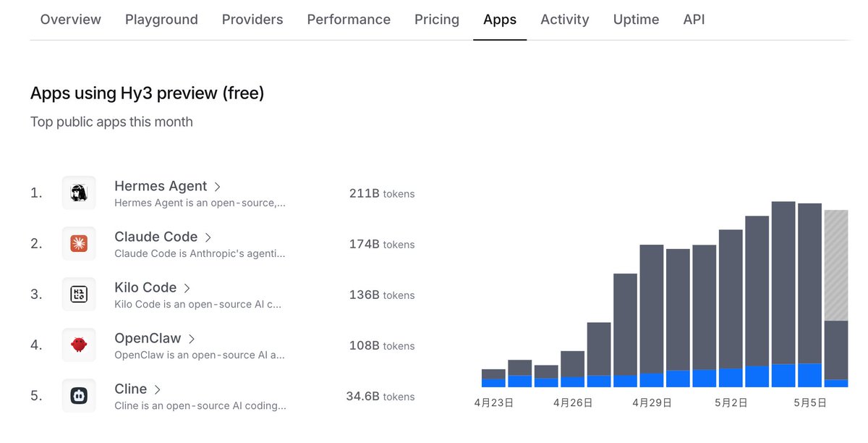Click the tallest dark bar in chart

(x=783, y=282)
